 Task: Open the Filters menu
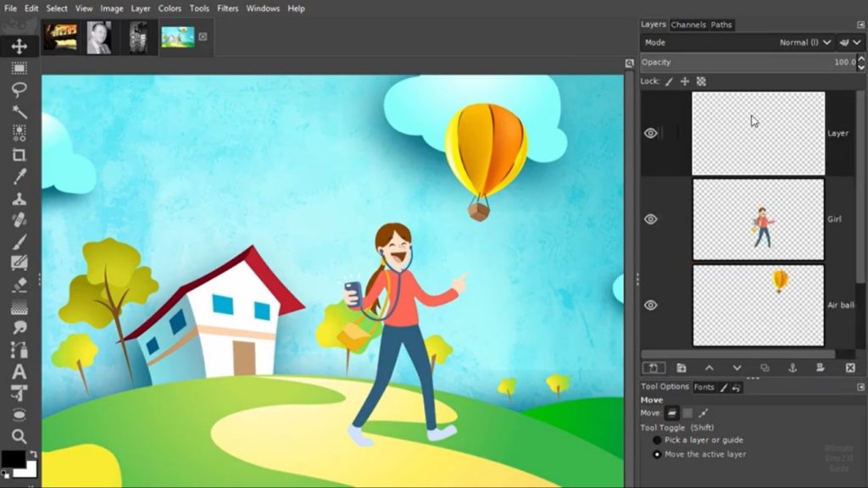point(226,8)
